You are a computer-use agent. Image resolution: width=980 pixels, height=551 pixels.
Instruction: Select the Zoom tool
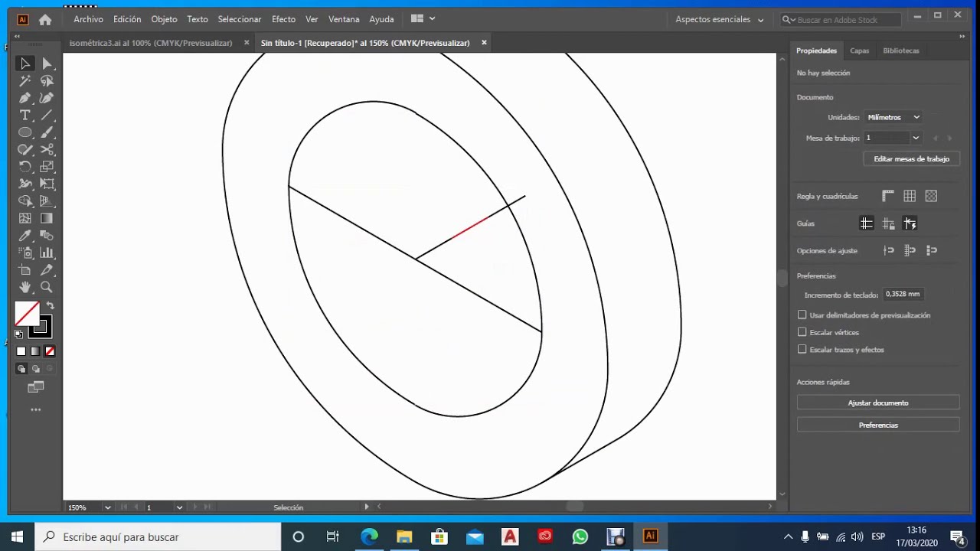(x=47, y=287)
